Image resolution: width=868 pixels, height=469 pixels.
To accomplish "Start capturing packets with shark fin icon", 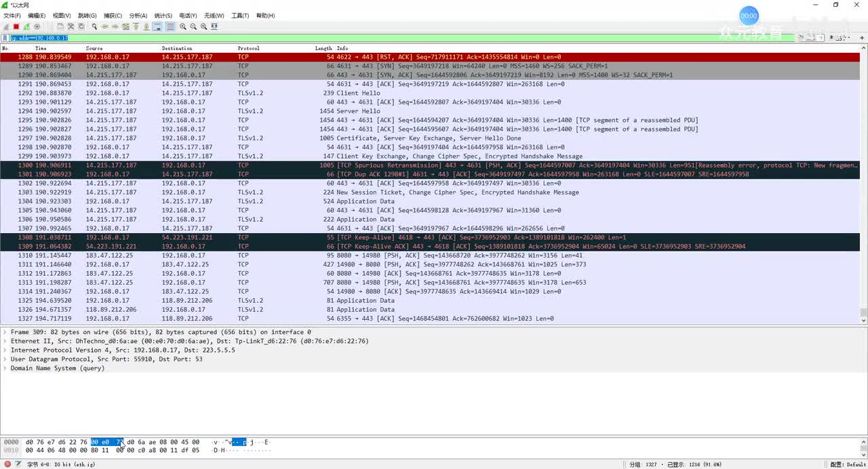I will (x=6, y=26).
